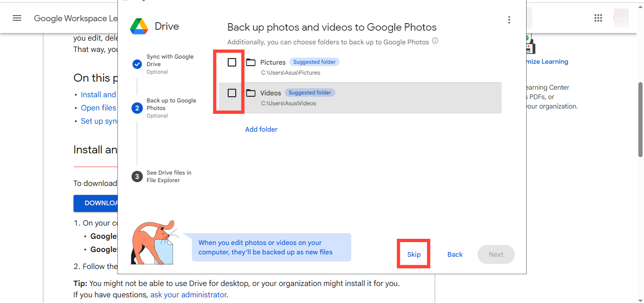Open the Google apps grid
644x303 pixels.
598,18
